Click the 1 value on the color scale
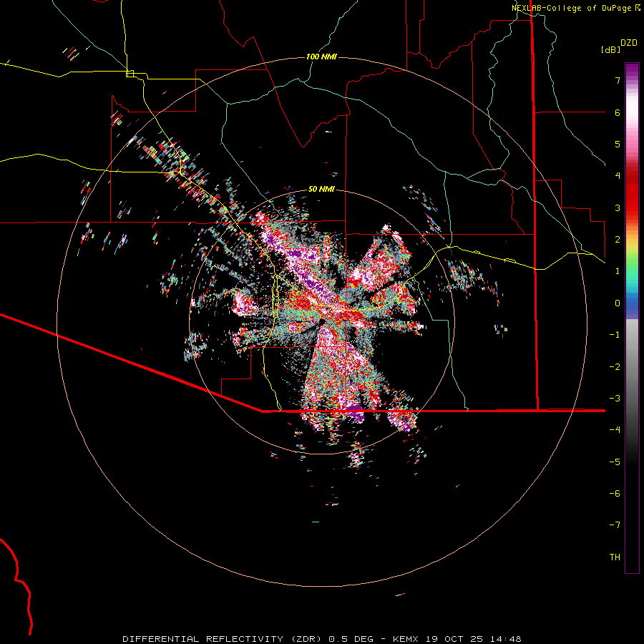The height and width of the screenshot is (644, 644). 618,271
